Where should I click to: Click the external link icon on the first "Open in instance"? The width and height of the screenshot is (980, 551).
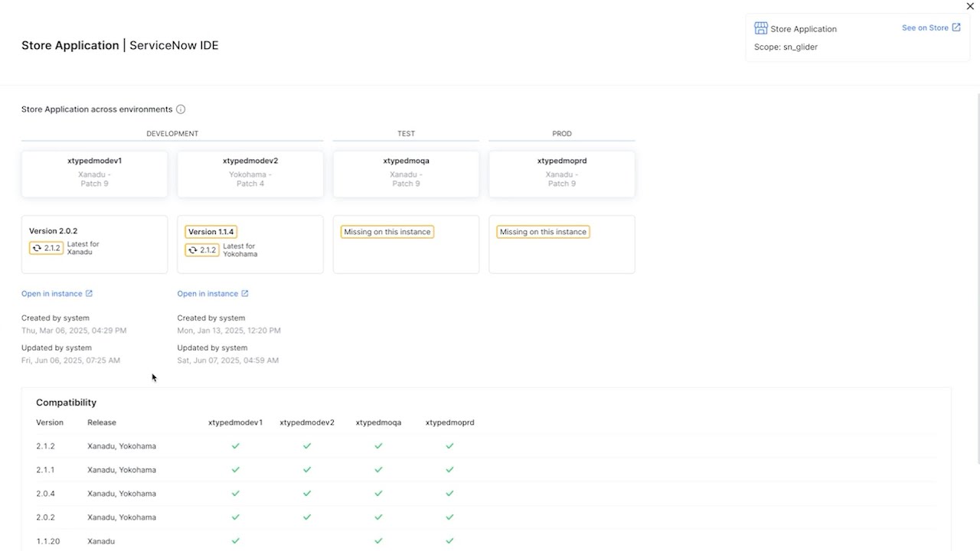[x=88, y=293]
